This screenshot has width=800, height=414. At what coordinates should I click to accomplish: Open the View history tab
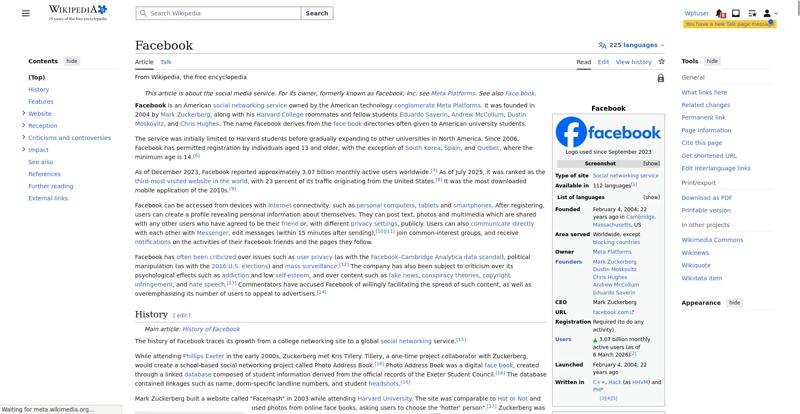pos(633,62)
